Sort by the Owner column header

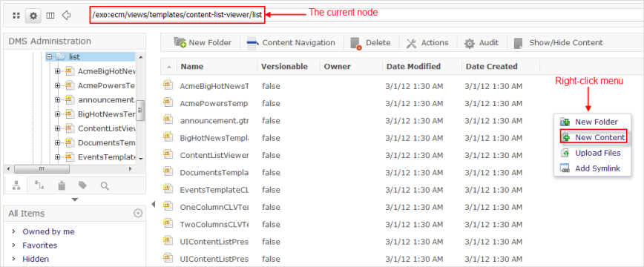337,67
